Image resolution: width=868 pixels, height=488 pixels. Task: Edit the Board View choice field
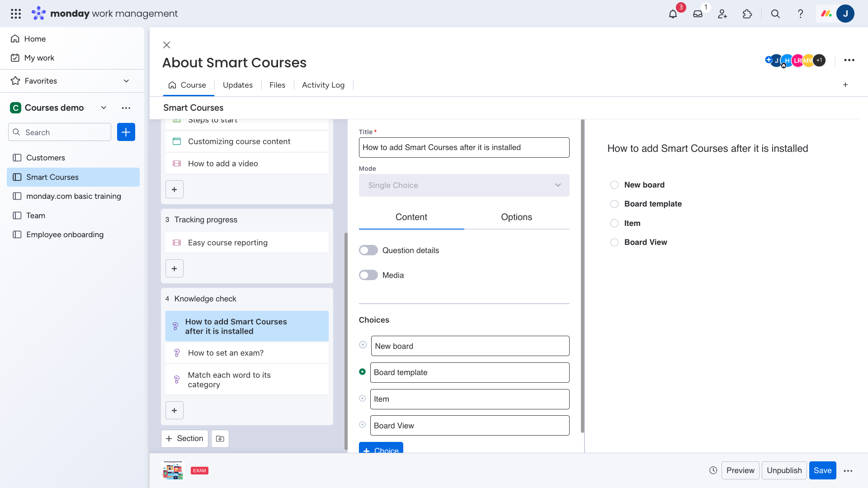(470, 425)
